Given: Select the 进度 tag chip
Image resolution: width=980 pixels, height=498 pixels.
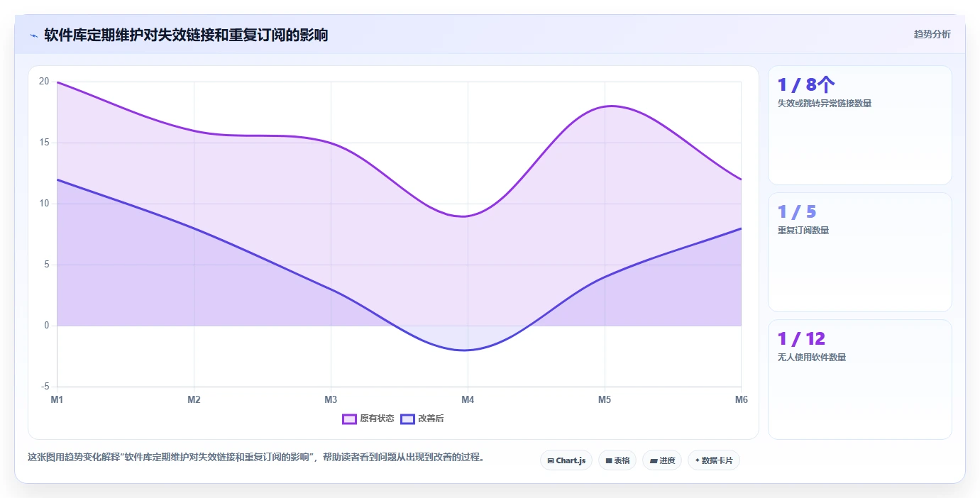Looking at the screenshot, I should pos(662,460).
